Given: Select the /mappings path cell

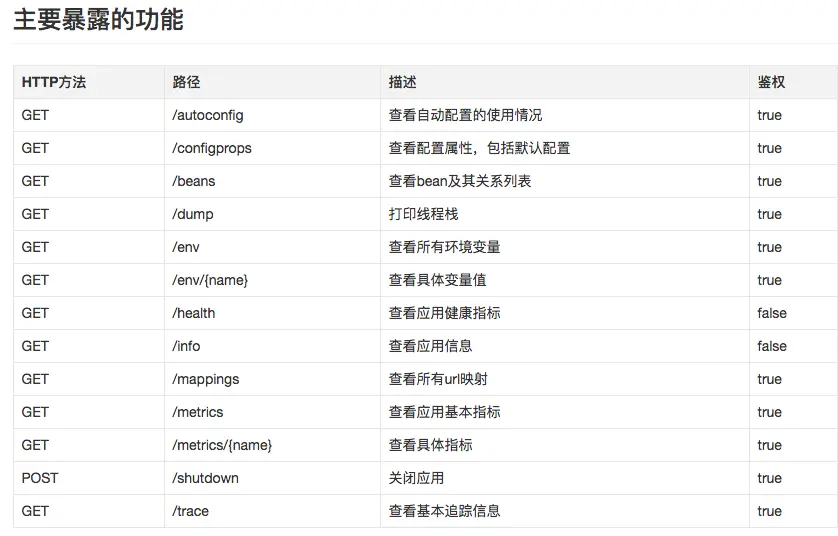Looking at the screenshot, I should [x=206, y=379].
